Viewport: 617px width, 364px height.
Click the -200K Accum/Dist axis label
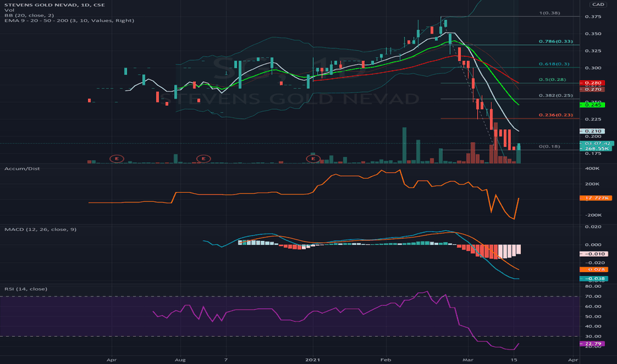(593, 215)
